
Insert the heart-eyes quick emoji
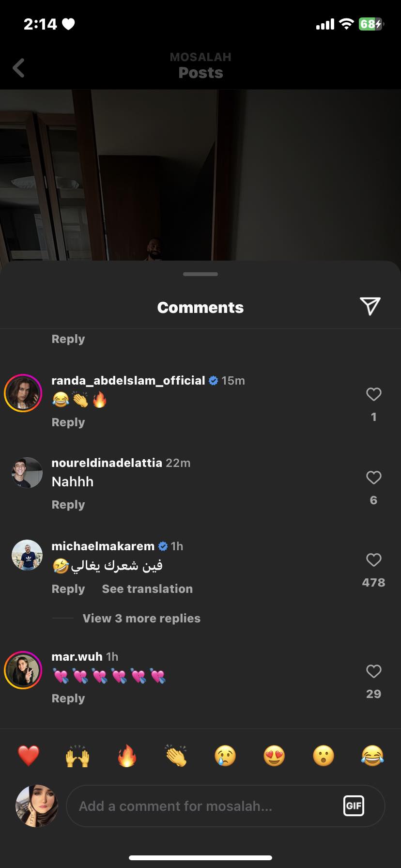(274, 756)
